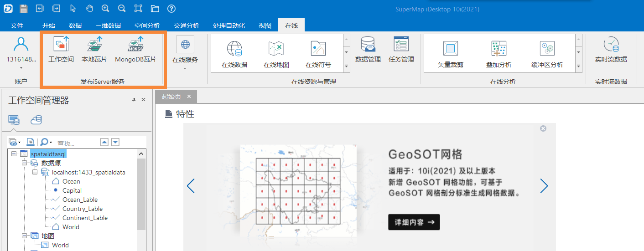Select the 起始页 start page tab
644x251 pixels.
point(171,97)
